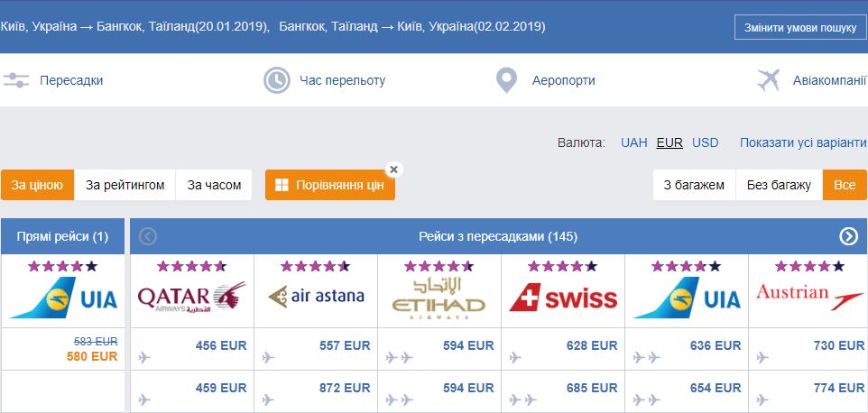Close the Порівняння цін panel with X
Image resolution: width=868 pixels, height=413 pixels.
click(x=393, y=170)
